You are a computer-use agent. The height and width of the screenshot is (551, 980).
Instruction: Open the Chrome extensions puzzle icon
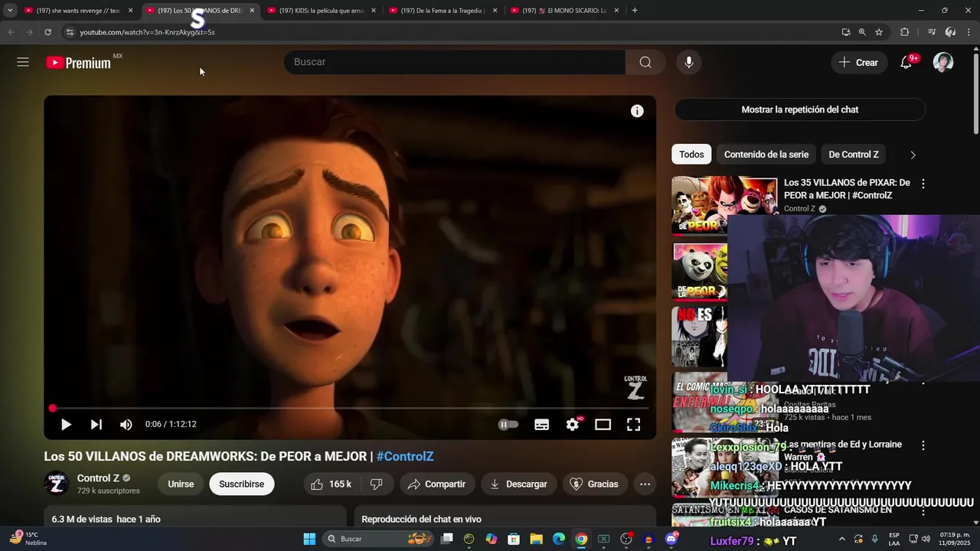pos(904,32)
